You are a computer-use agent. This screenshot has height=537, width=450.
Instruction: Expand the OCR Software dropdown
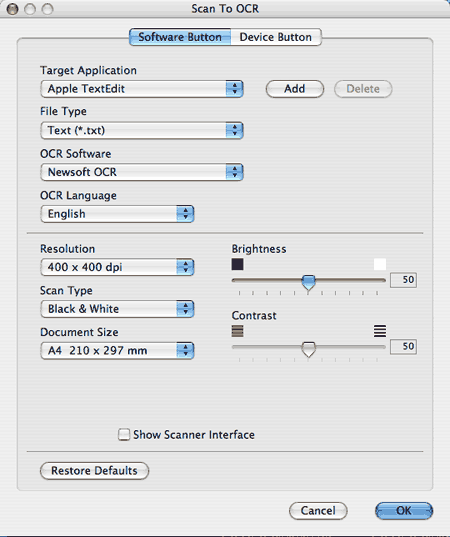142,172
